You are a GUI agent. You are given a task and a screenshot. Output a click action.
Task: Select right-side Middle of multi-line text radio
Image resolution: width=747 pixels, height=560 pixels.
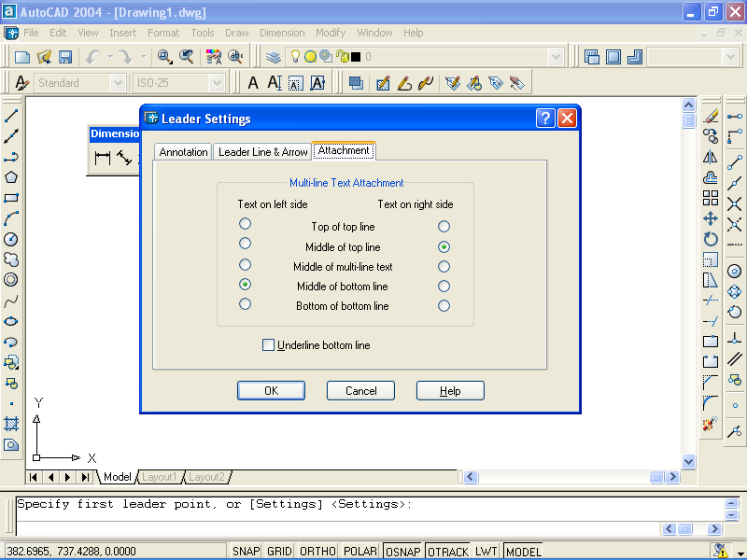(444, 266)
